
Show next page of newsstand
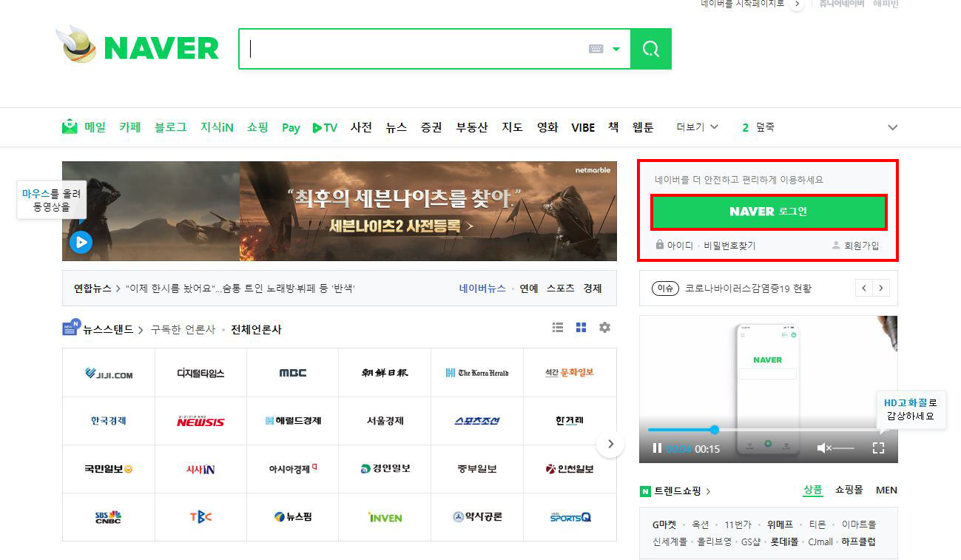click(x=610, y=444)
